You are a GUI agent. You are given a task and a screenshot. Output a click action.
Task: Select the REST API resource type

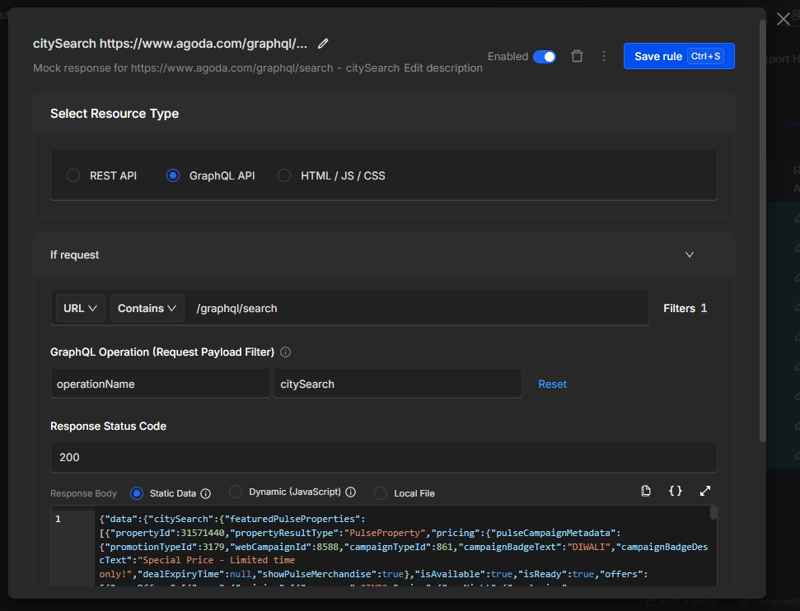(x=74, y=176)
